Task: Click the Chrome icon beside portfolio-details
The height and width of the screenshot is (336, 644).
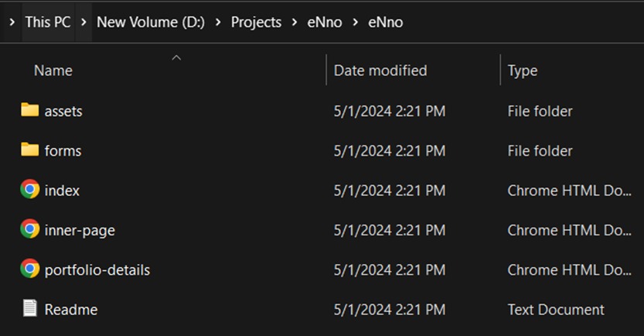Action: tap(29, 269)
